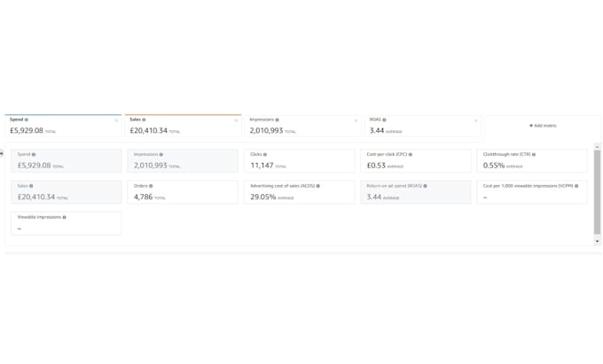Show info for top ROAS card

pos(384,120)
